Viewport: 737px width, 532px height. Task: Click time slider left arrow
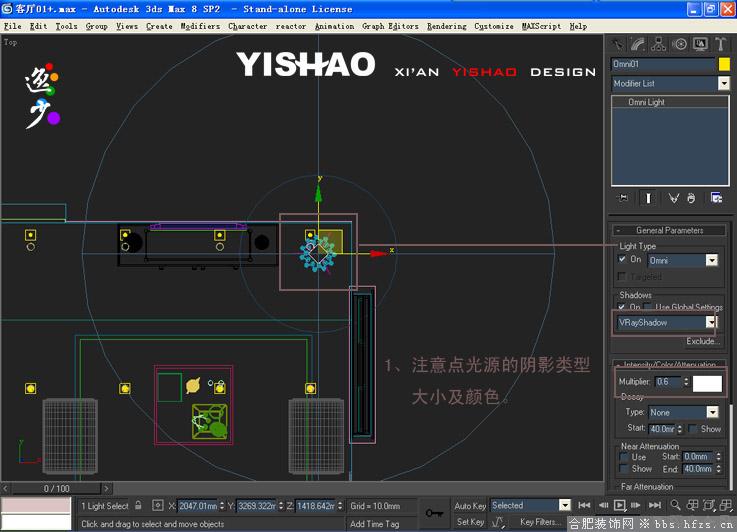click(5, 488)
